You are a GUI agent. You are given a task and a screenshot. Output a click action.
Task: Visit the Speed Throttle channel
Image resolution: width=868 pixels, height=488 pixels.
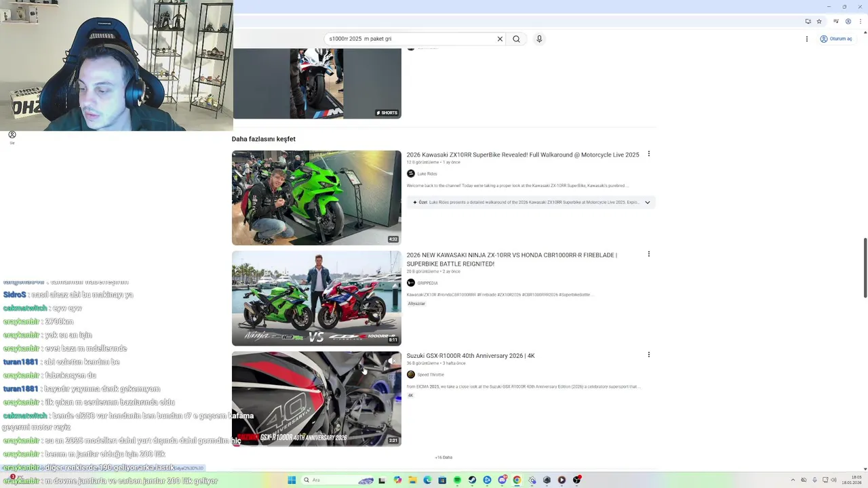pyautogui.click(x=431, y=375)
